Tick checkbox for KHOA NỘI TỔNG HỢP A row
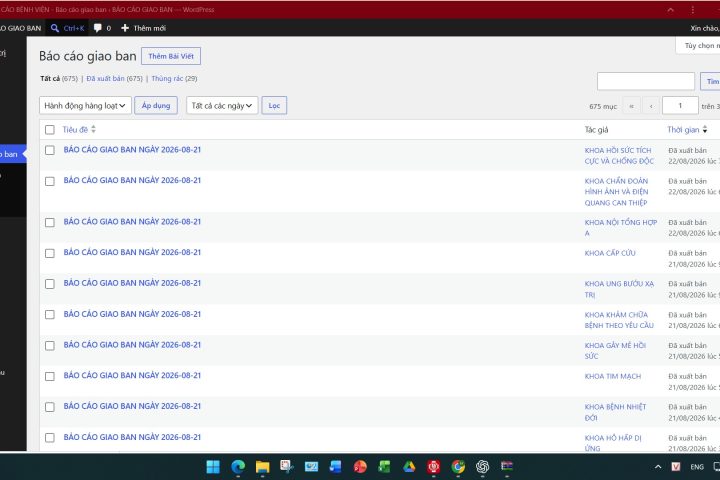Viewport: 720px width, 480px height. [x=50, y=222]
